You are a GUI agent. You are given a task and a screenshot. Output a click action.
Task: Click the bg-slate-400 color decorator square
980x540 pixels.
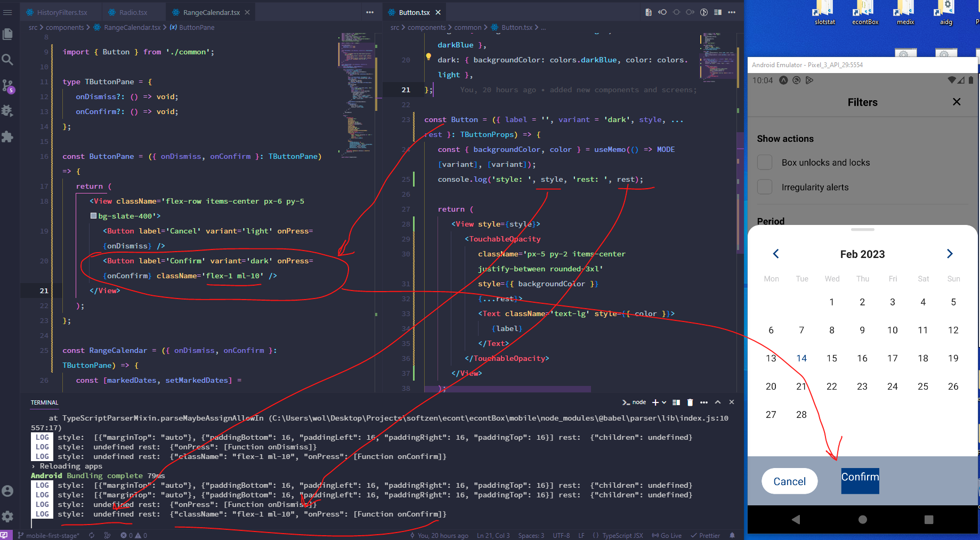(93, 216)
